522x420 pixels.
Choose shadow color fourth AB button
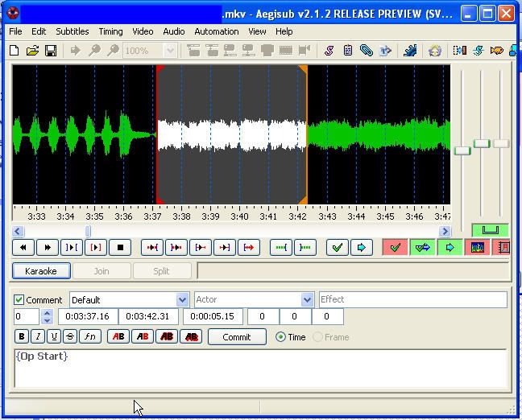tap(191, 336)
